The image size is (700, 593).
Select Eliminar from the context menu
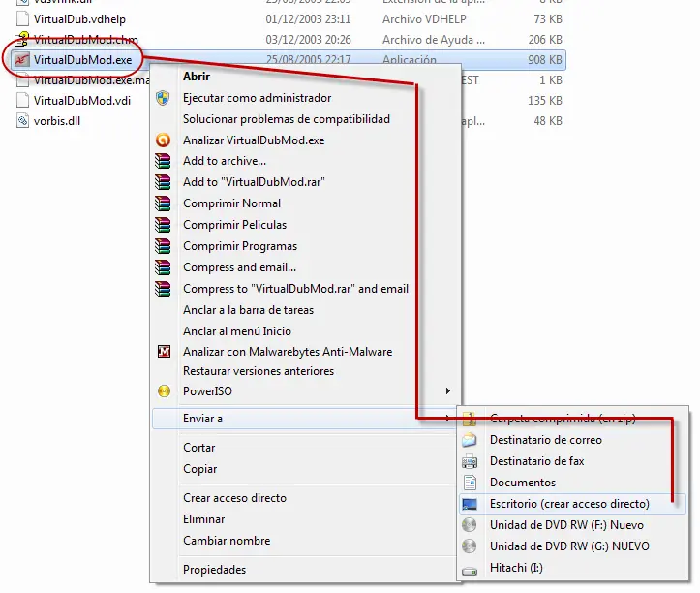coord(204,519)
